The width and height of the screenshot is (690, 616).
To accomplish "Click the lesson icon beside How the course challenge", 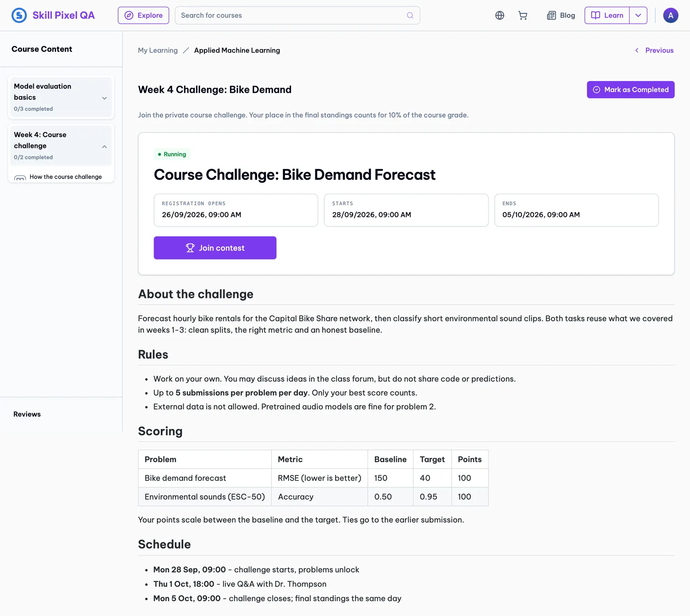I will coord(20,178).
